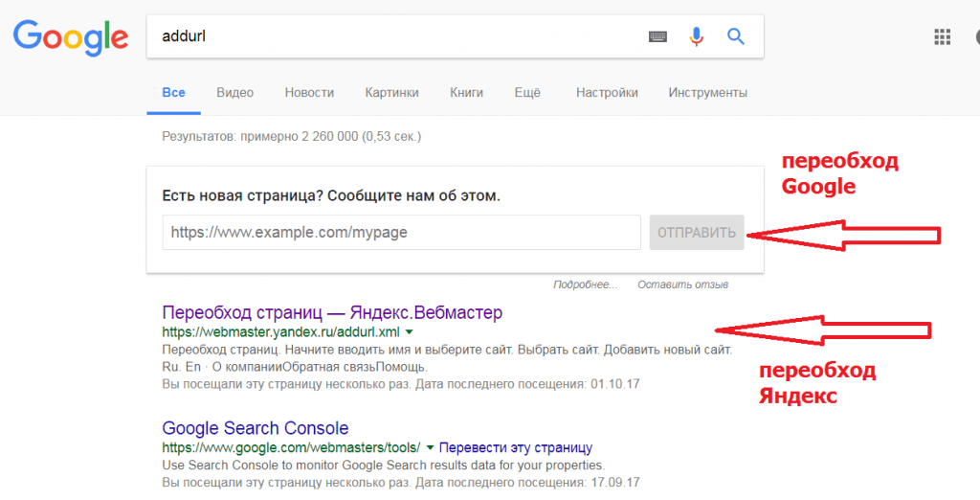Screen dimensions: 980x500
Task: Click the https://www.google.com/webmasters/tools/ URL text
Action: (x=291, y=448)
